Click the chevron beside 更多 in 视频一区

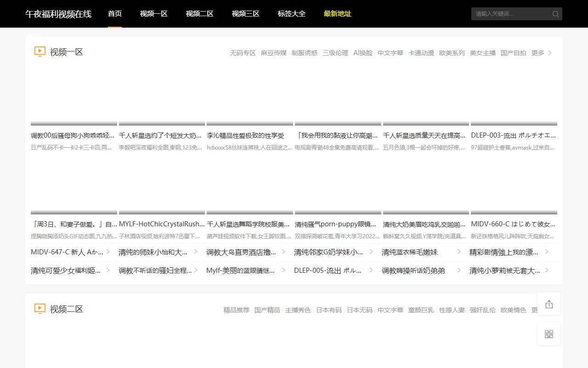click(550, 53)
